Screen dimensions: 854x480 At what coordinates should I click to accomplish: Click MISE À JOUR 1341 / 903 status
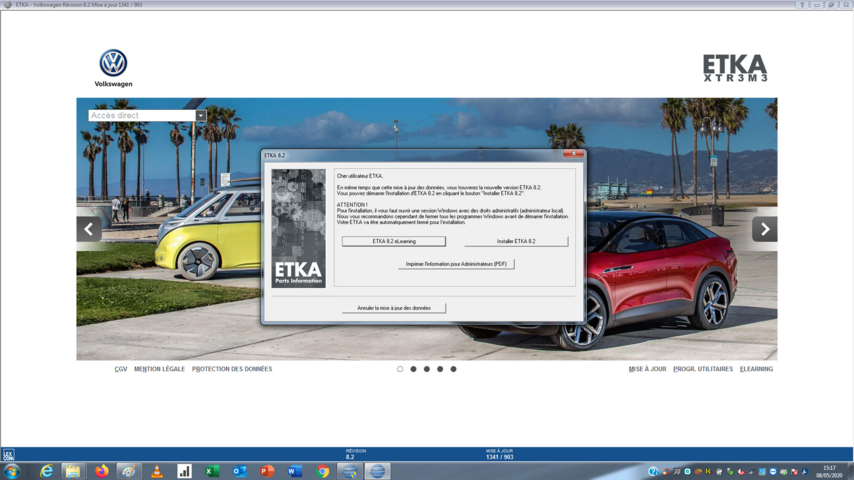coord(499,454)
